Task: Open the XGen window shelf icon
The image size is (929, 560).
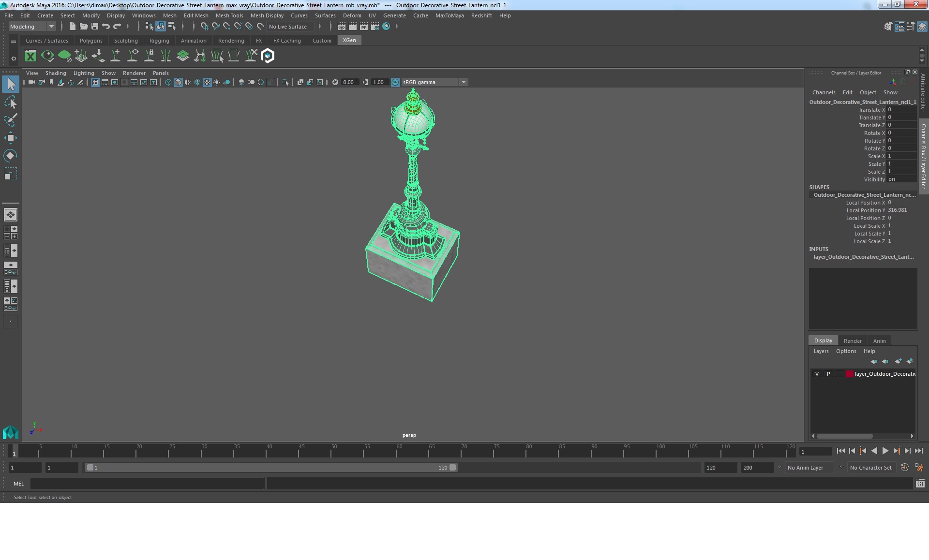Action: (x=30, y=56)
